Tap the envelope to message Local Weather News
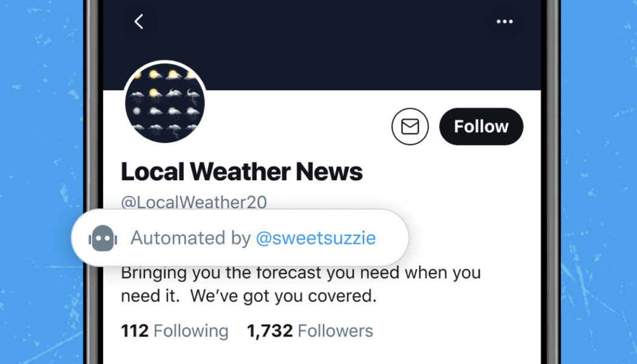Image resolution: width=637 pixels, height=364 pixels. pos(410,126)
